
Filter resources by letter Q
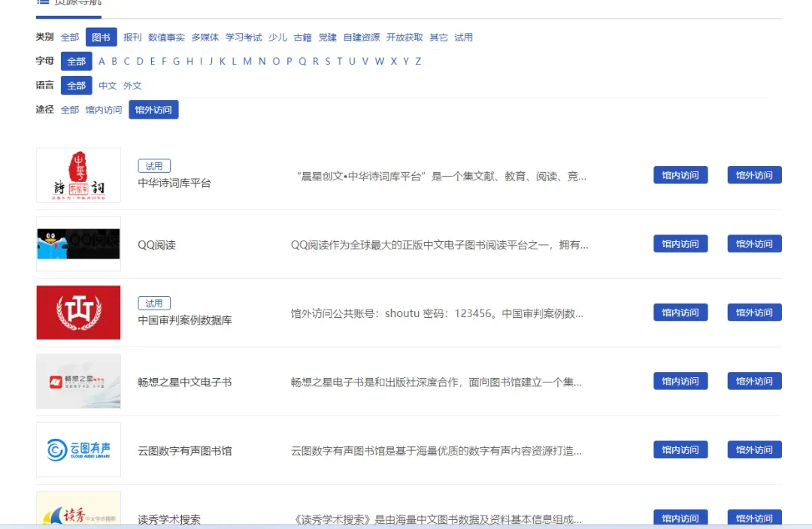click(x=302, y=62)
